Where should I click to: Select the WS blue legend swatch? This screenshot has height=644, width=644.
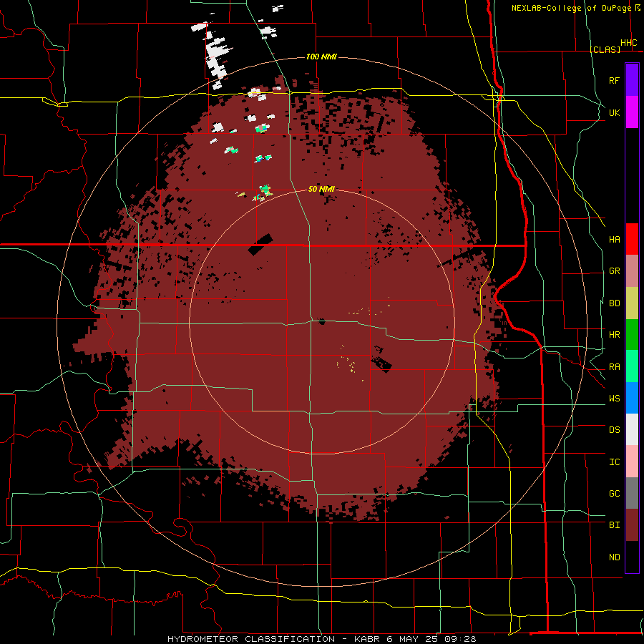click(x=632, y=398)
